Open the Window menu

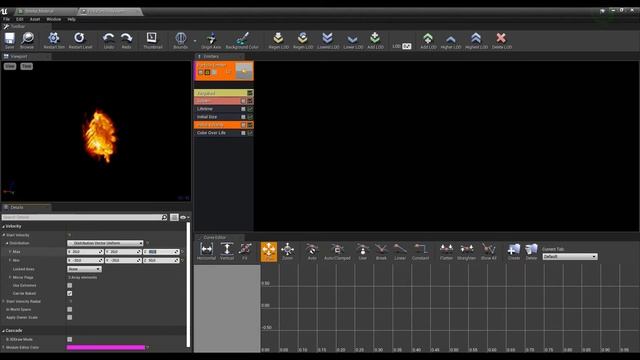click(x=53, y=19)
